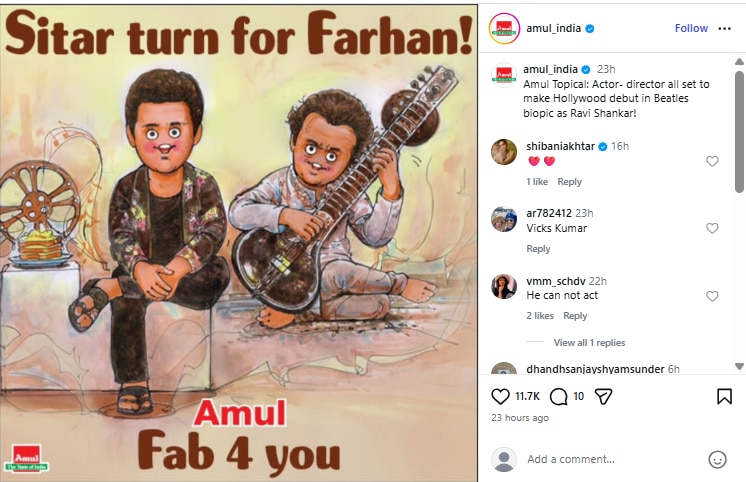The height and width of the screenshot is (482, 746).
Task: Open the Amul Sitar turn cartoon image
Action: (x=238, y=243)
